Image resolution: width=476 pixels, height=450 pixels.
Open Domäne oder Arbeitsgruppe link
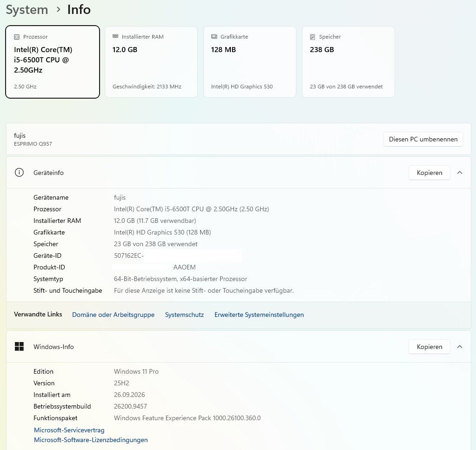(x=113, y=315)
